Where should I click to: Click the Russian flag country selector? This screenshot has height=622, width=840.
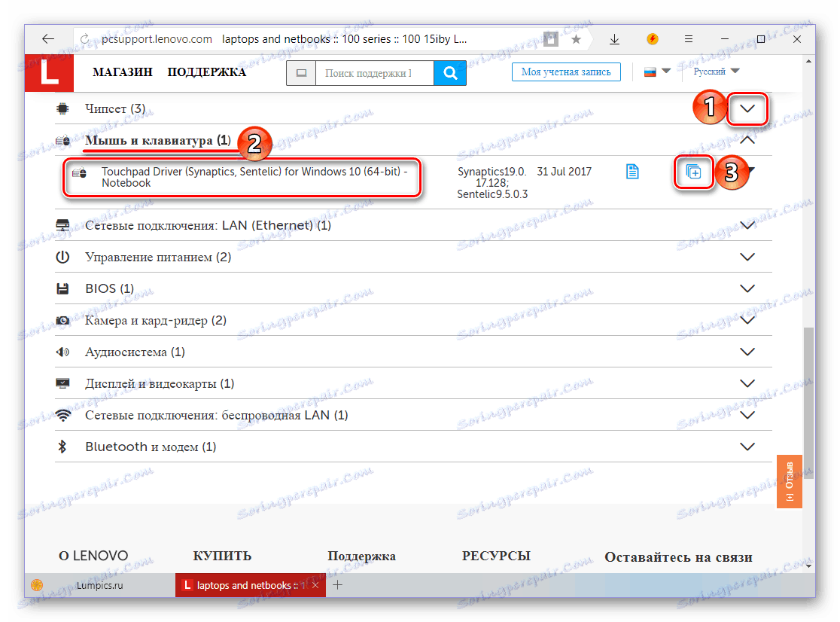click(657, 72)
